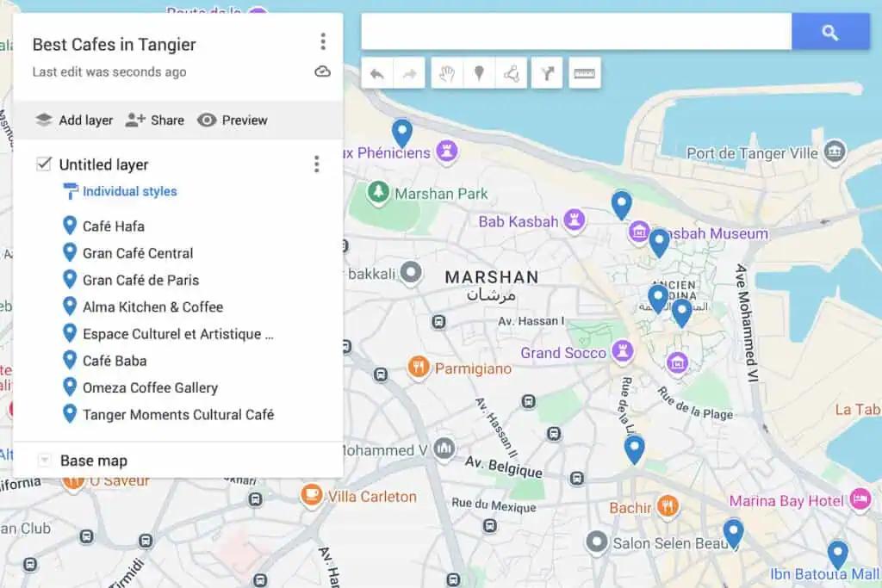Click the cloud saved status icon
Viewport: 882px width, 588px height.
click(322, 71)
